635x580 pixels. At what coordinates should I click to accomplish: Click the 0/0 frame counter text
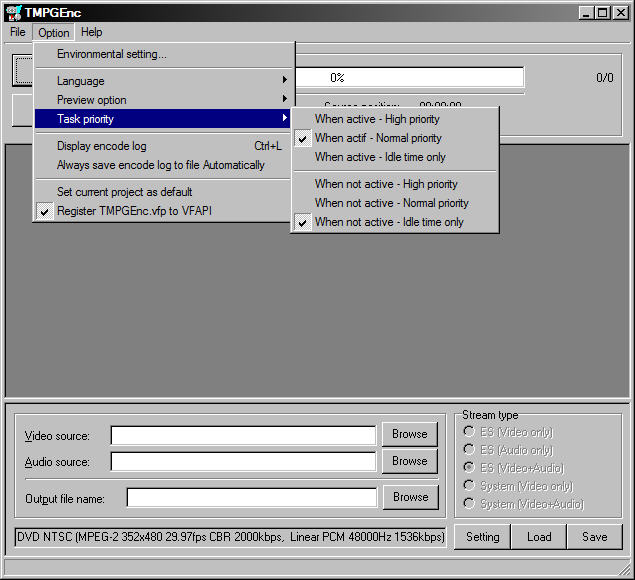[605, 77]
